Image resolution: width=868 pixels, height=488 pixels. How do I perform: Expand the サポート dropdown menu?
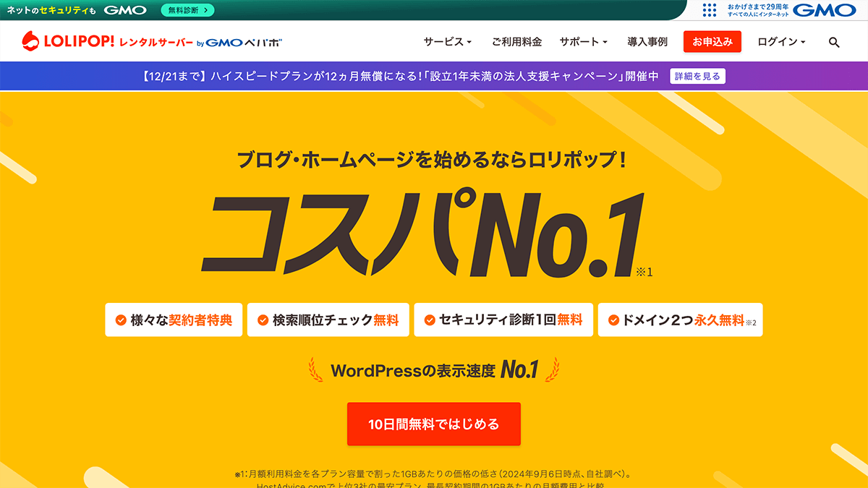(x=583, y=42)
